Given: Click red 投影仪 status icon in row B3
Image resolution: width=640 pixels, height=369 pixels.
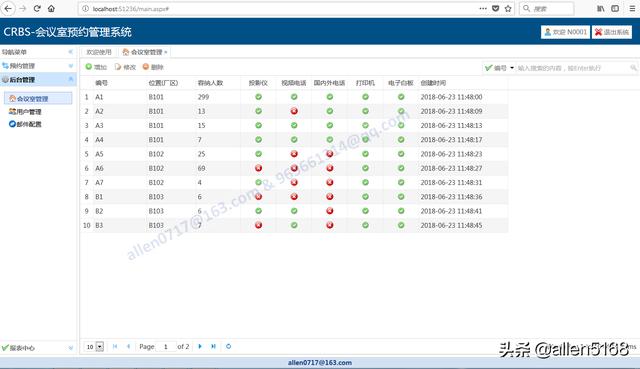Looking at the screenshot, I should click(258, 225).
